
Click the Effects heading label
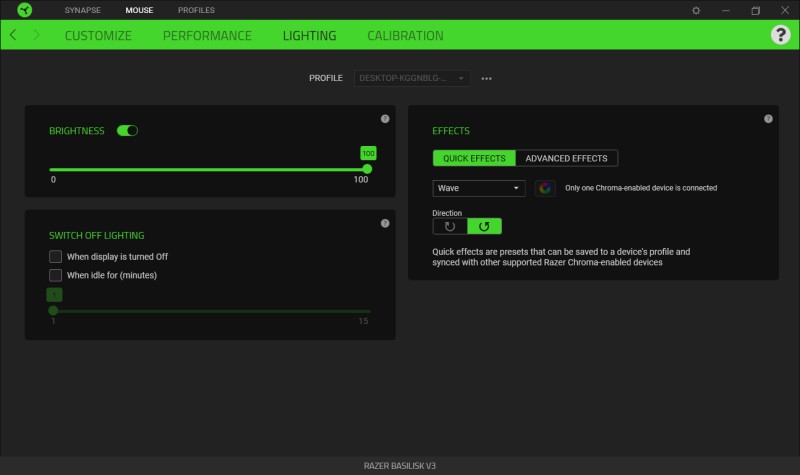[x=451, y=131]
